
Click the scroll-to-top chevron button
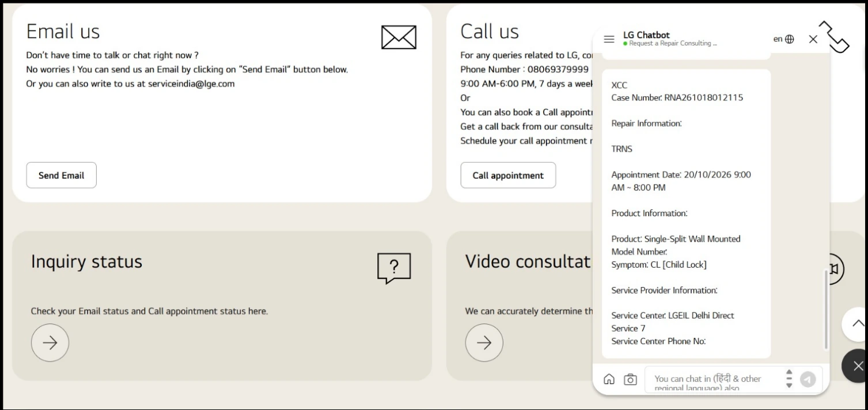tap(857, 324)
